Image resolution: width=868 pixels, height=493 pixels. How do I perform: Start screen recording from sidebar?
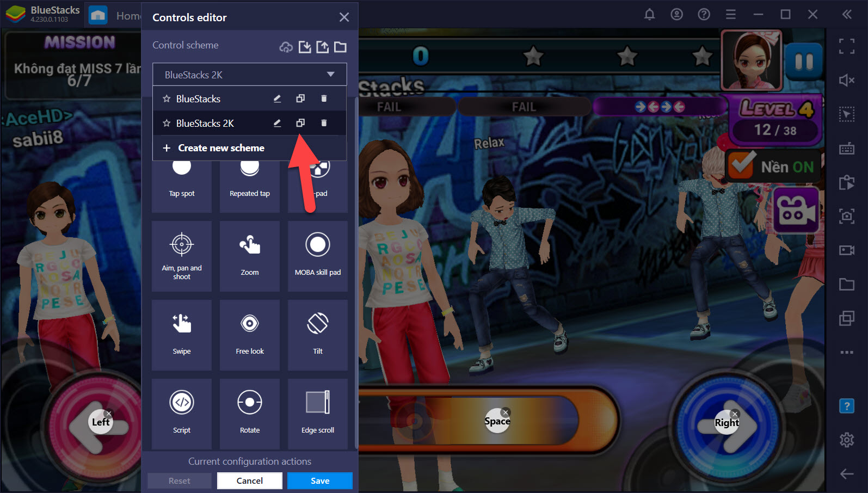point(846,250)
